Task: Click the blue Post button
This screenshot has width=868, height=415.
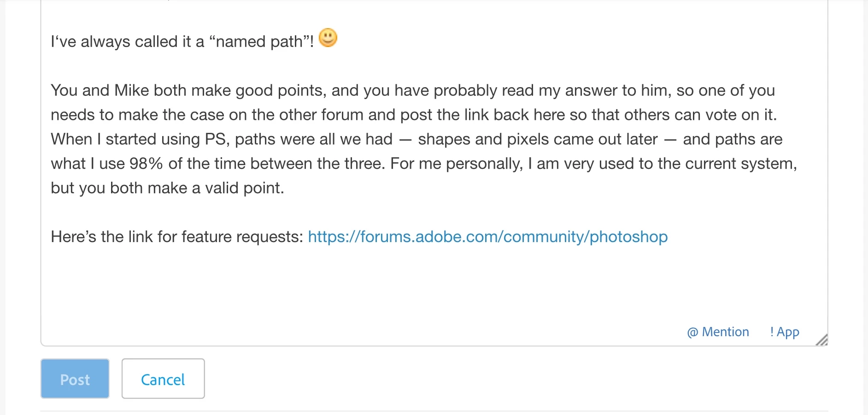Action: (75, 379)
